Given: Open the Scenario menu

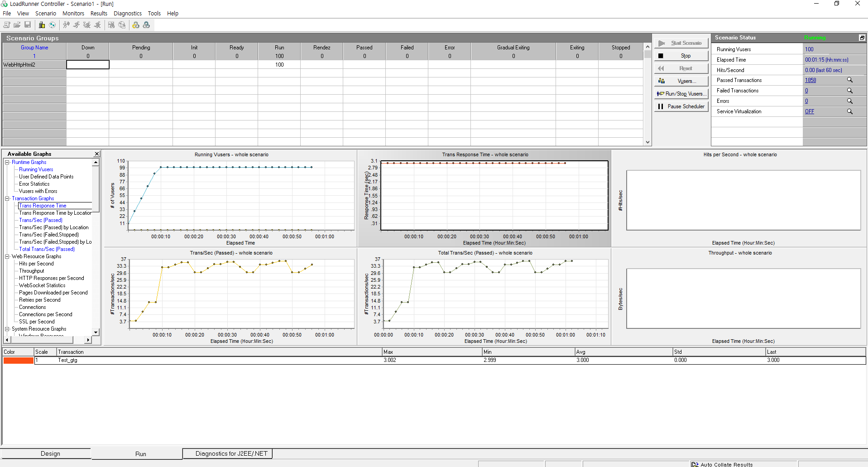Looking at the screenshot, I should click(46, 13).
